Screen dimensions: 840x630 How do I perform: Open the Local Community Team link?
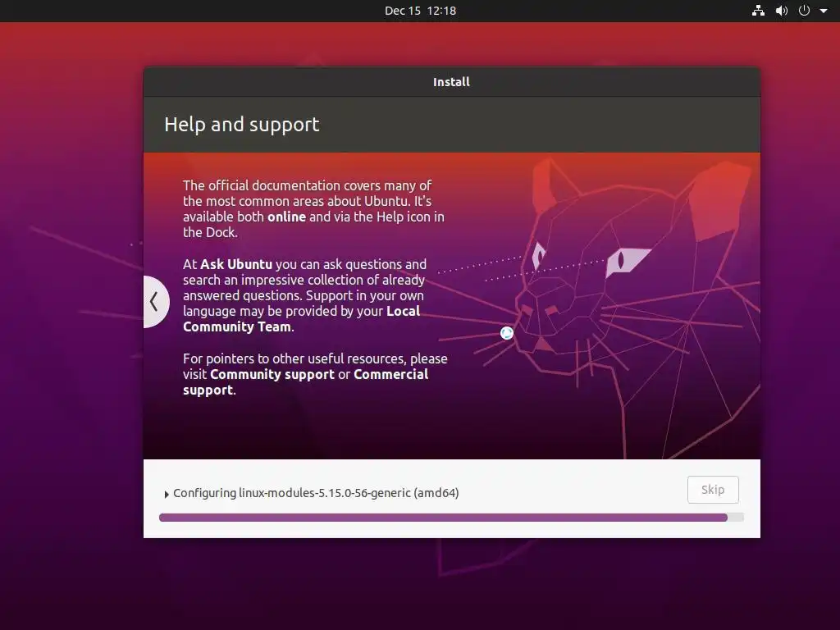[301, 319]
